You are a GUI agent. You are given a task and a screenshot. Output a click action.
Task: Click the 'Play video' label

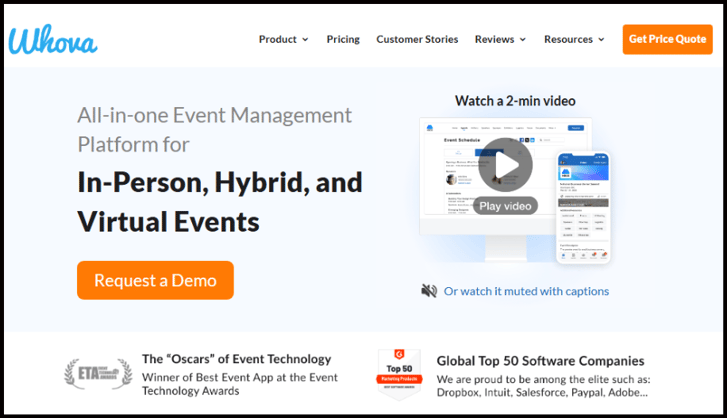[506, 206]
